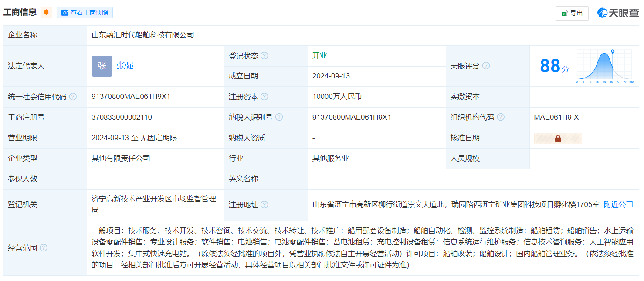Click the 88分 score value
Viewport: 644px width, 281px height.
pyautogui.click(x=554, y=66)
